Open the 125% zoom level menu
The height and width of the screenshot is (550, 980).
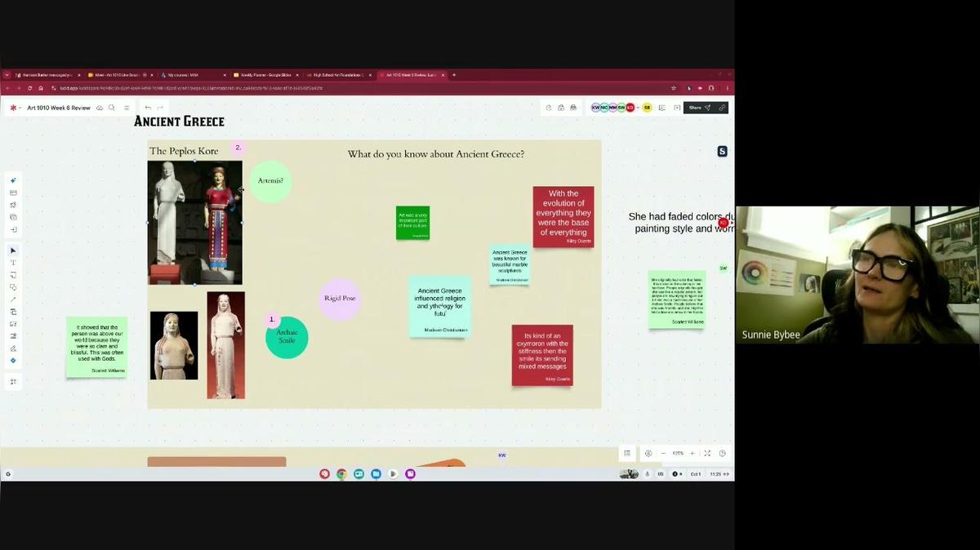678,453
